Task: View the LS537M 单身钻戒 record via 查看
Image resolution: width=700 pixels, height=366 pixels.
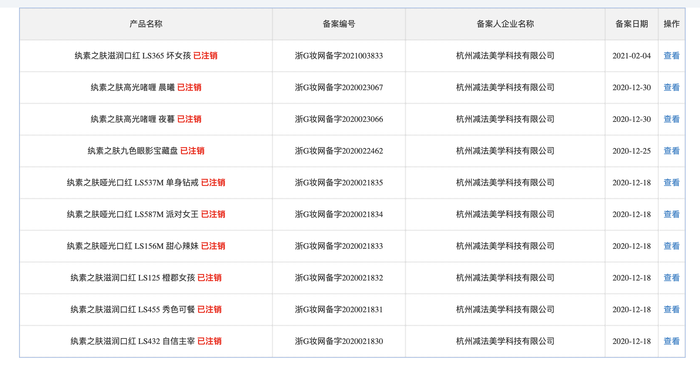Action: point(671,183)
